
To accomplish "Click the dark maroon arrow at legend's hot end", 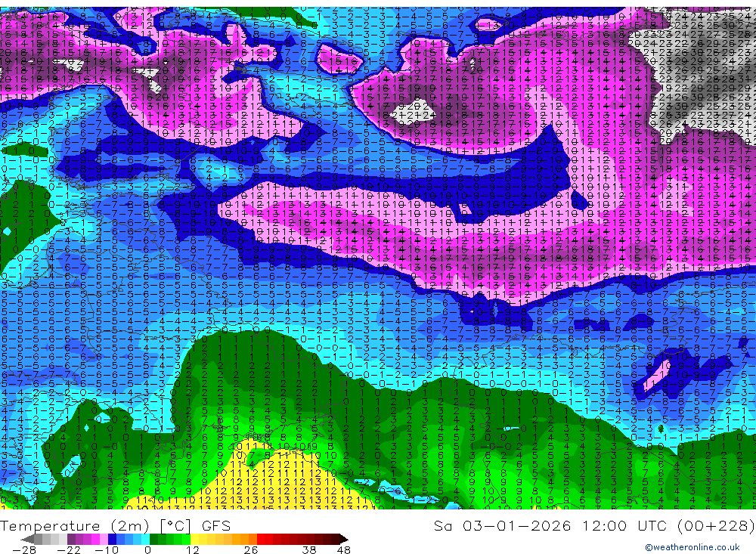I will [344, 539].
